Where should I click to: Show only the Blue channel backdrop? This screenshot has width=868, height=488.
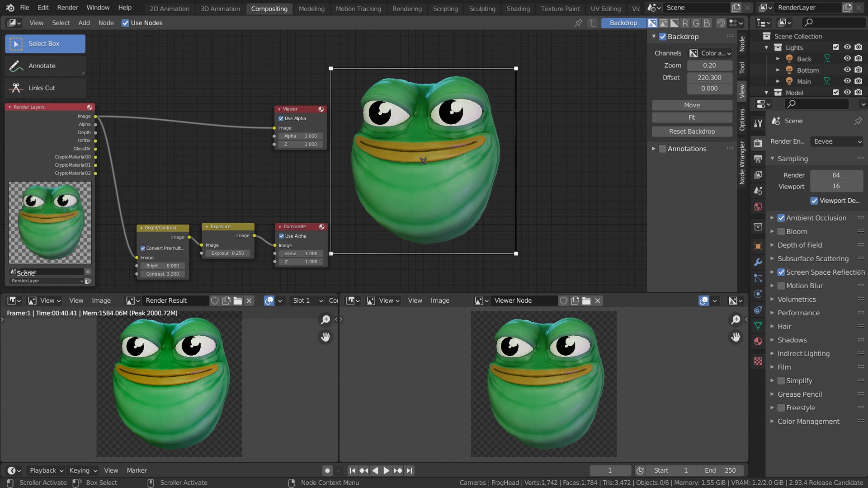pyautogui.click(x=707, y=23)
